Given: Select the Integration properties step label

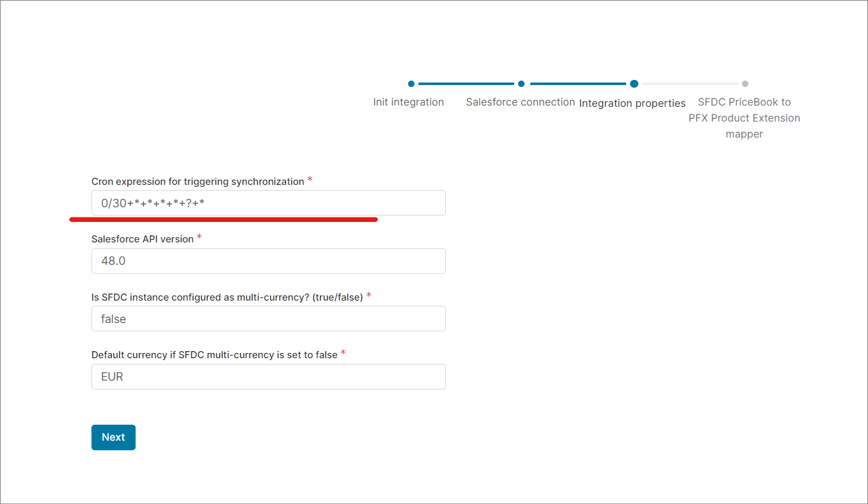Looking at the screenshot, I should pos(633,103).
